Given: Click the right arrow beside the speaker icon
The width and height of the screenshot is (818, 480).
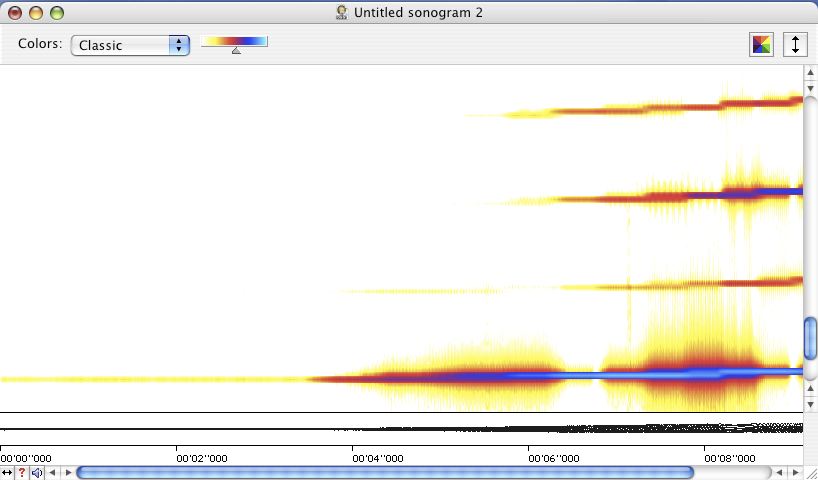Looking at the screenshot, I should pyautogui.click(x=68, y=473).
